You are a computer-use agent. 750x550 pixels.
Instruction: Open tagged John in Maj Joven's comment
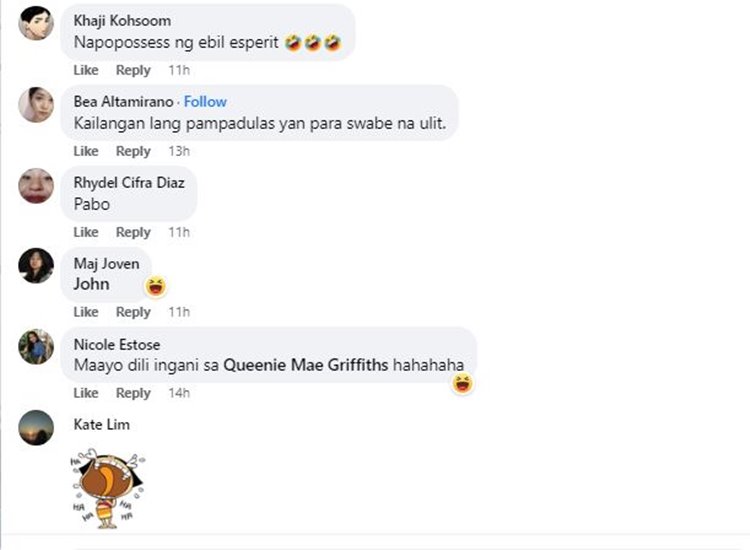pos(91,284)
